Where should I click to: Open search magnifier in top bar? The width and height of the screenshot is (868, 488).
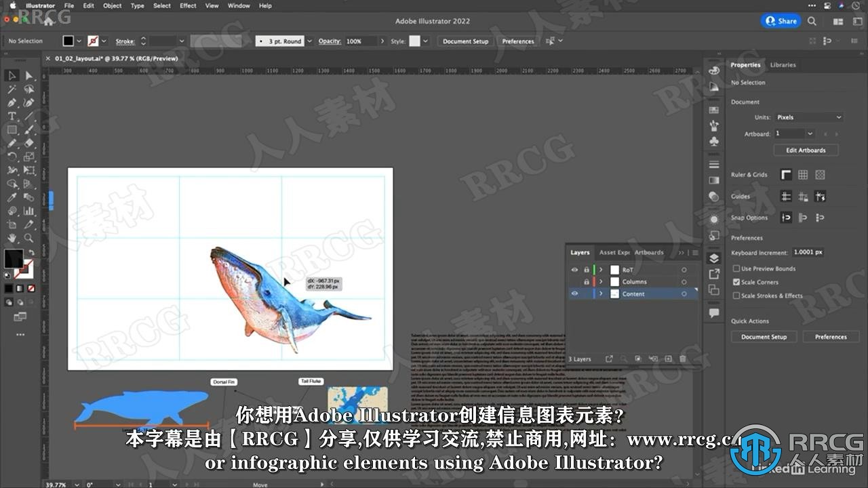tap(812, 22)
